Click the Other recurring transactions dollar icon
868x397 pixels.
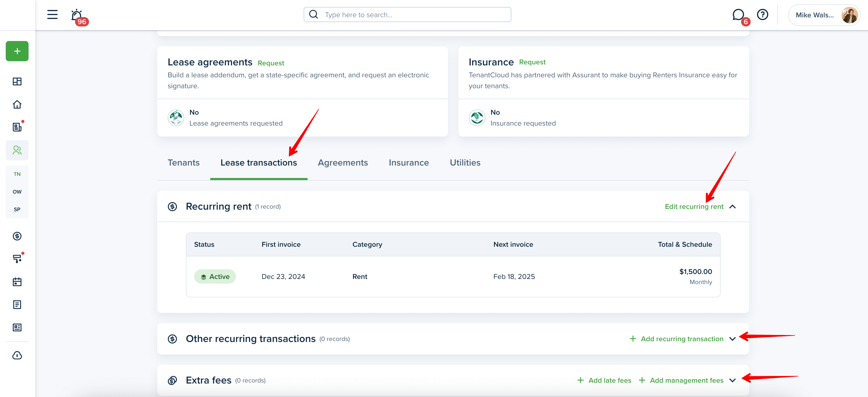173,339
